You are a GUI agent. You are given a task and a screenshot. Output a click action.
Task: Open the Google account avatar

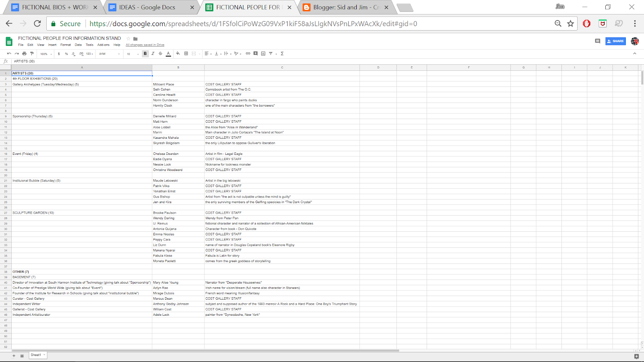(x=635, y=41)
